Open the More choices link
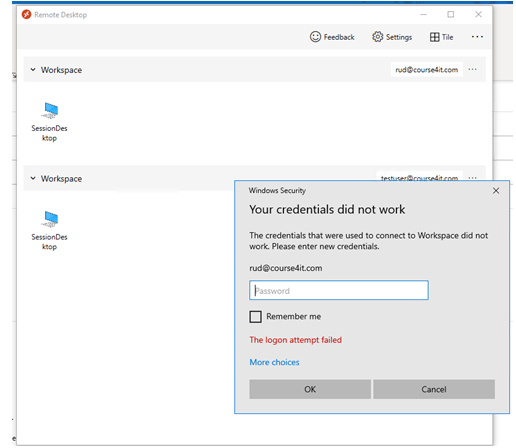516x448 pixels. (x=274, y=362)
